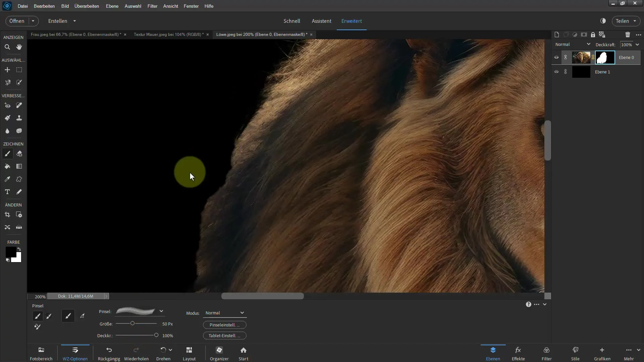Switch to the Schnell mode tab

coord(292,21)
